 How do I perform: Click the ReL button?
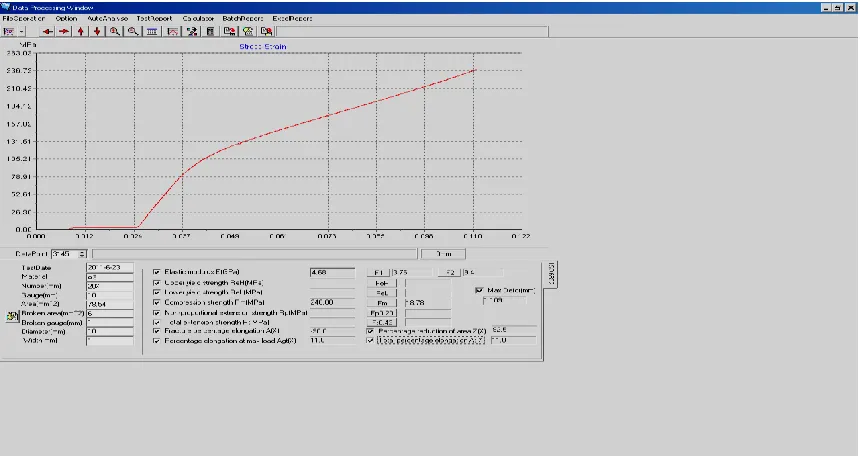[x=382, y=293]
